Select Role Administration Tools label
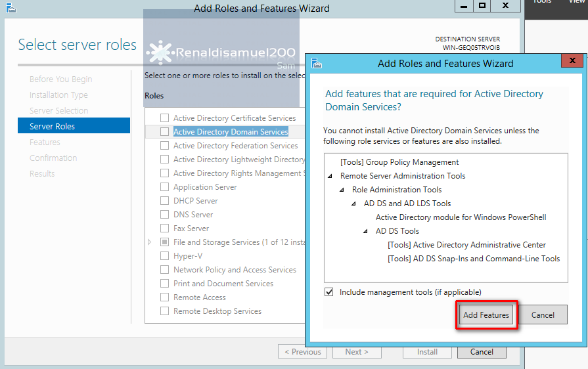The width and height of the screenshot is (588, 369). (x=397, y=190)
